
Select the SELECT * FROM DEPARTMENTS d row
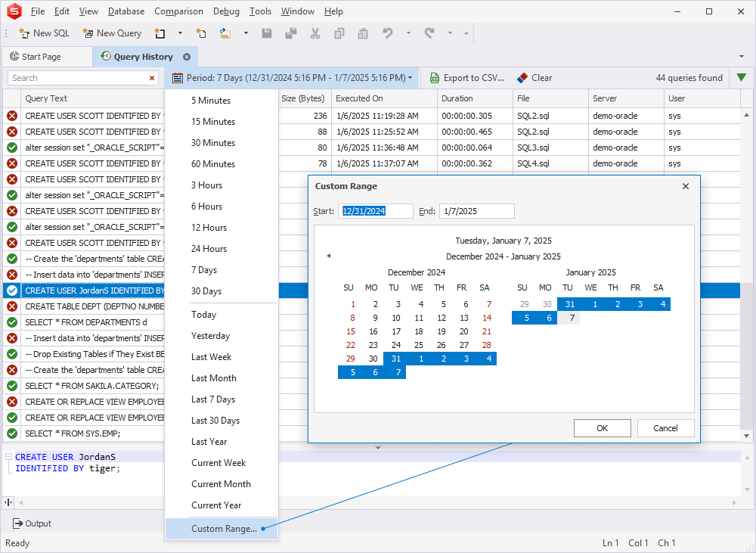(x=86, y=322)
